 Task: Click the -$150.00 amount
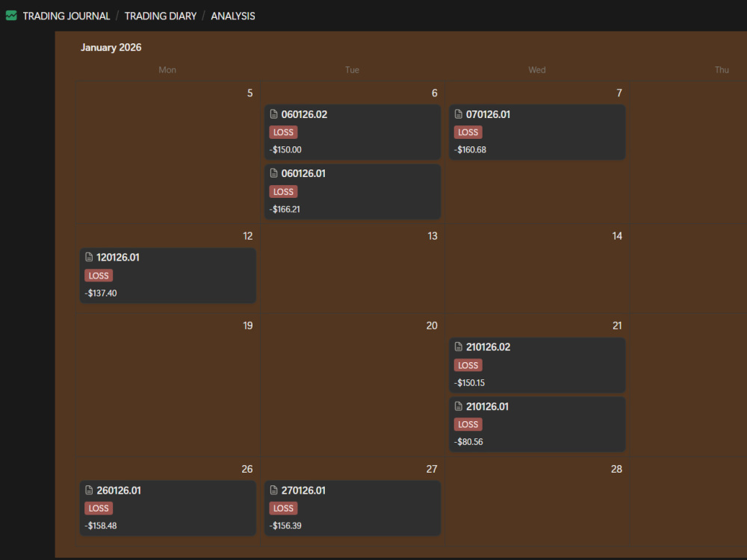(285, 149)
